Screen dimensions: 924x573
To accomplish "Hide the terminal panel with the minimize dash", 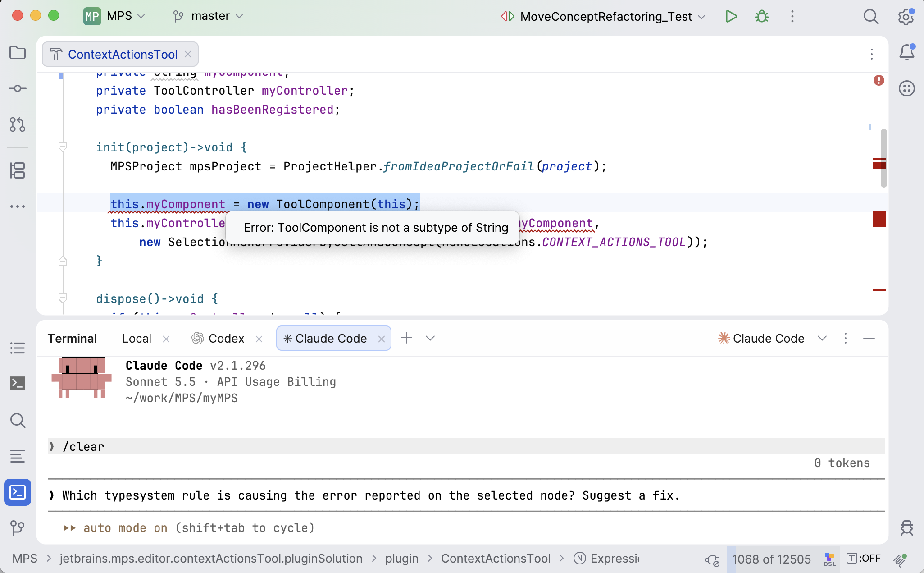I will pos(869,338).
